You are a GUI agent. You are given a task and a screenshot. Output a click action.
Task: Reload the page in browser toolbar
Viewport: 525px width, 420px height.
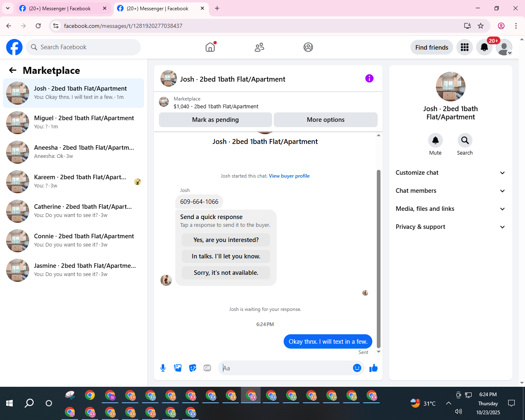38,26
